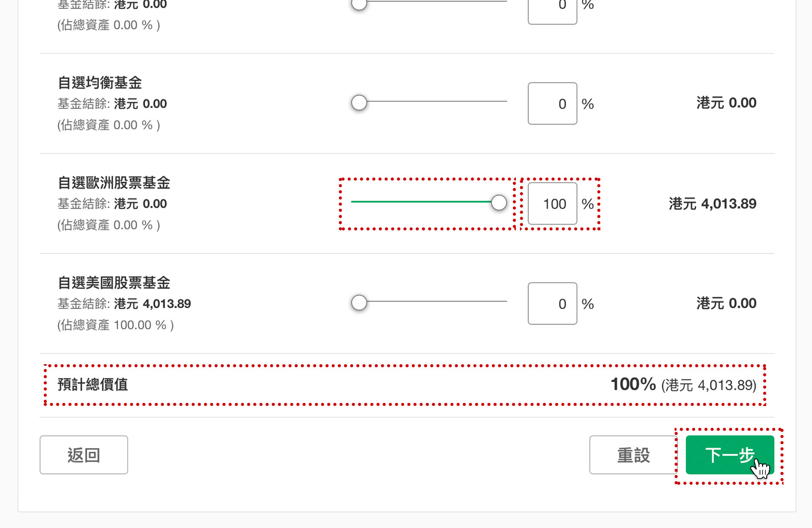Image resolution: width=812 pixels, height=528 pixels.
Task: Click the topmost partially visible percentage input
Action: (553, 11)
